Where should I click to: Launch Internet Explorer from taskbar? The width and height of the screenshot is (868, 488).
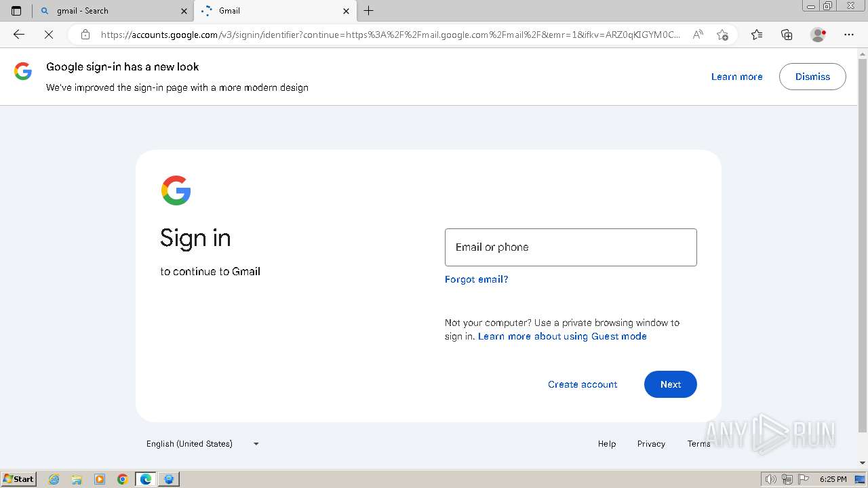[54, 479]
